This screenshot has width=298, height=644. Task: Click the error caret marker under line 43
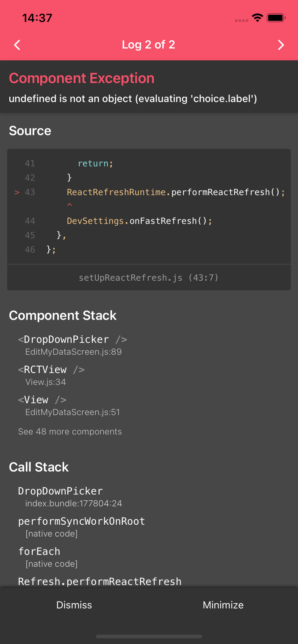[x=69, y=205]
